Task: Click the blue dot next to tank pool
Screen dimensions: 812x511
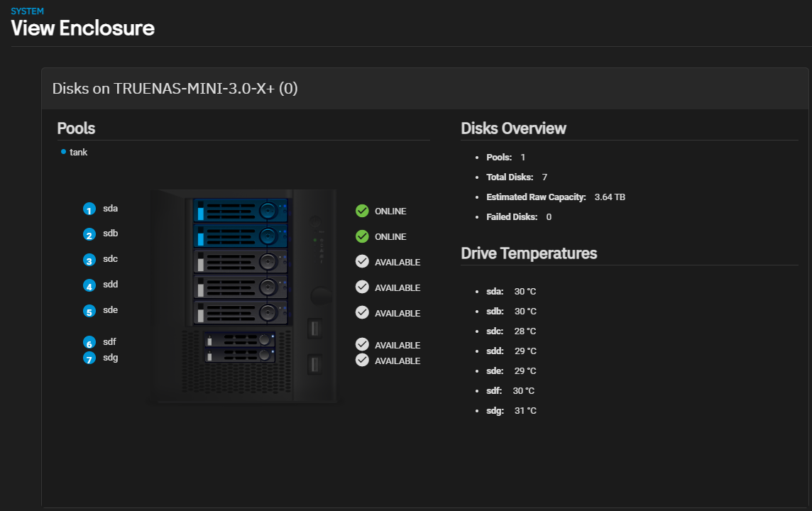Action: tap(63, 151)
